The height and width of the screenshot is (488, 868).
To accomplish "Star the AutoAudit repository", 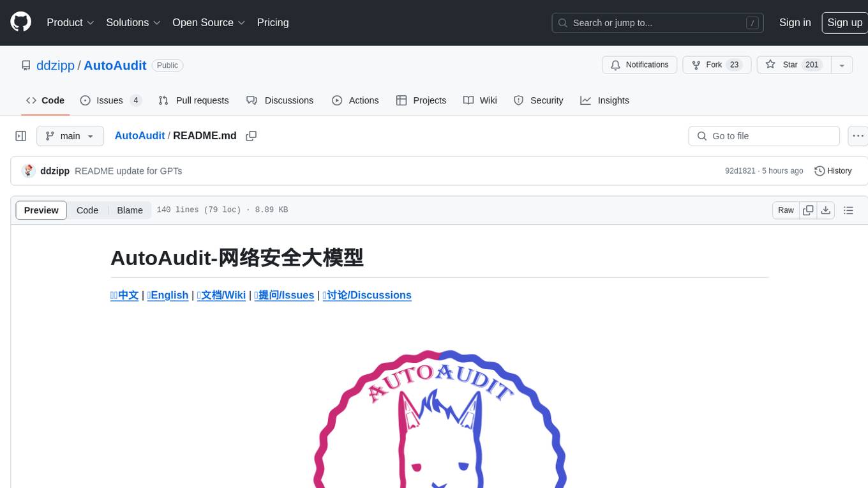I will coord(793,65).
